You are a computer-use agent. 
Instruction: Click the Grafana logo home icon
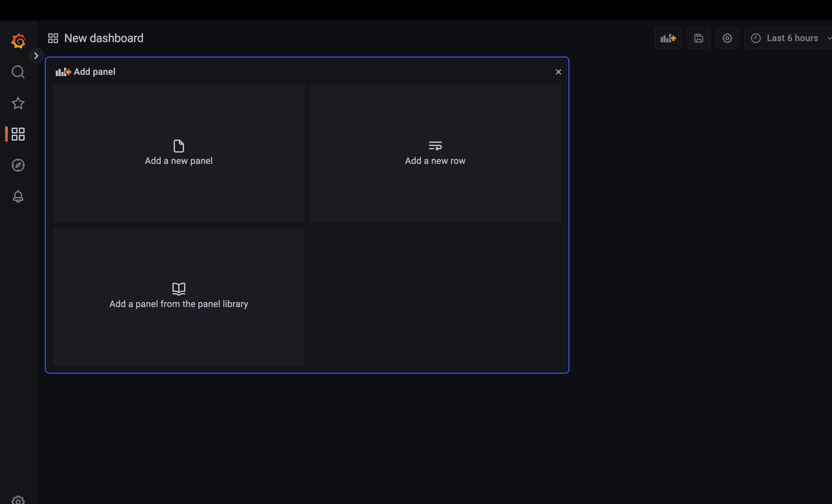(x=18, y=41)
